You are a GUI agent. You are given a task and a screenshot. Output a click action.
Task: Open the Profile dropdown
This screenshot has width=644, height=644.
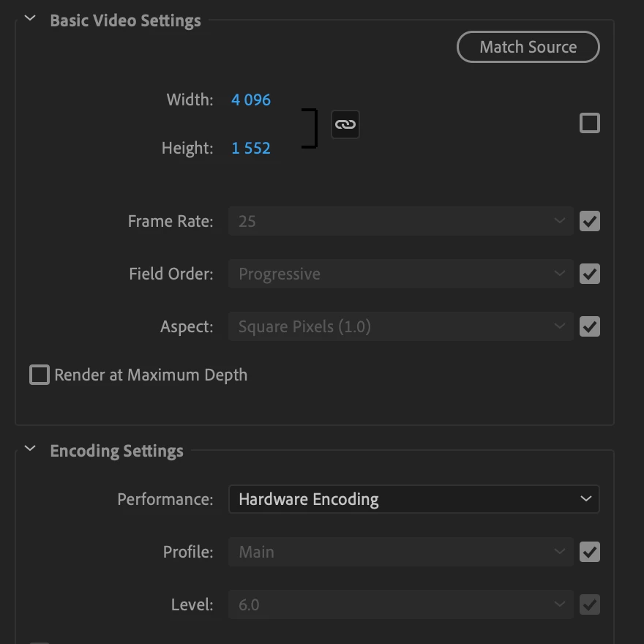tap(400, 552)
